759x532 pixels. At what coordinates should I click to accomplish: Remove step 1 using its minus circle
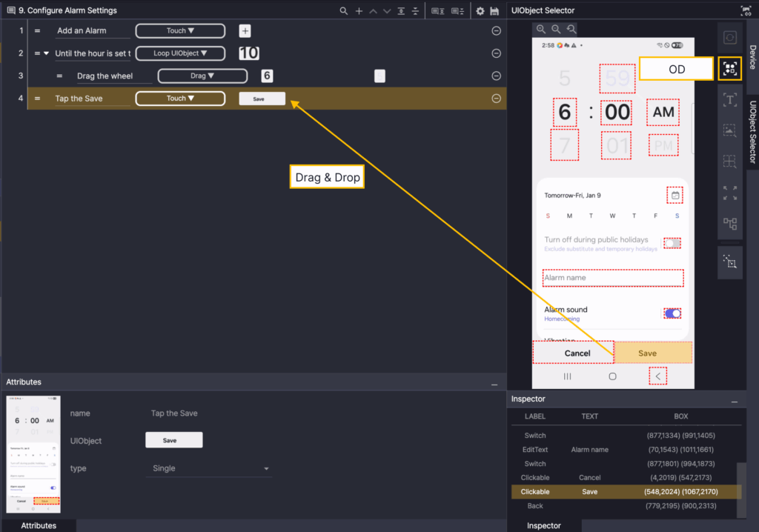pos(496,31)
